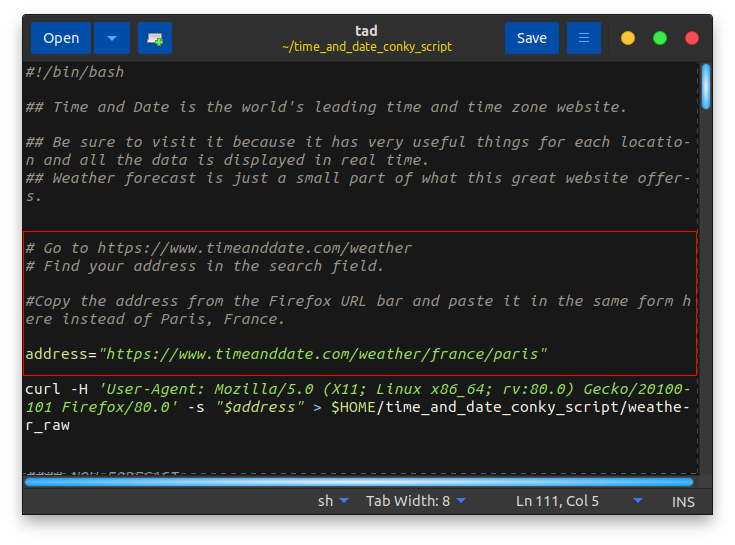Click the 'r_raw' wrapped line end
The image size is (735, 545).
pyautogui.click(x=47, y=425)
